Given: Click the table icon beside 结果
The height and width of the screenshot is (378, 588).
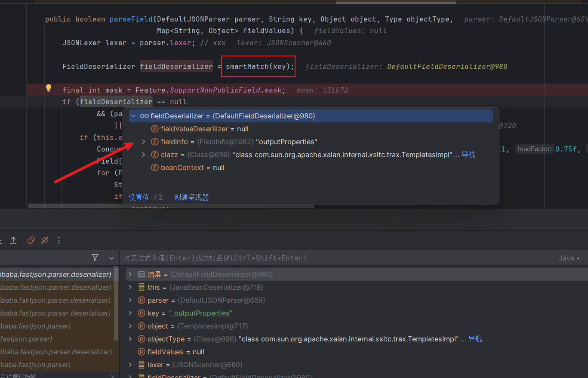Looking at the screenshot, I should tap(141, 274).
